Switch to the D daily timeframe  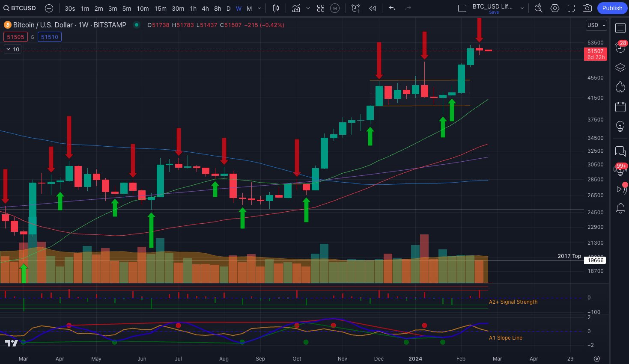pyautogui.click(x=229, y=8)
